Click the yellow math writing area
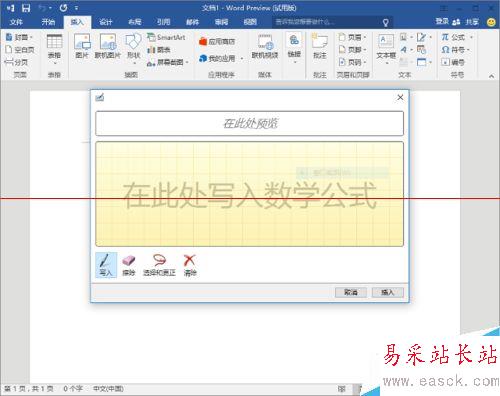Image resolution: width=500 pixels, height=396 pixels. click(249, 194)
